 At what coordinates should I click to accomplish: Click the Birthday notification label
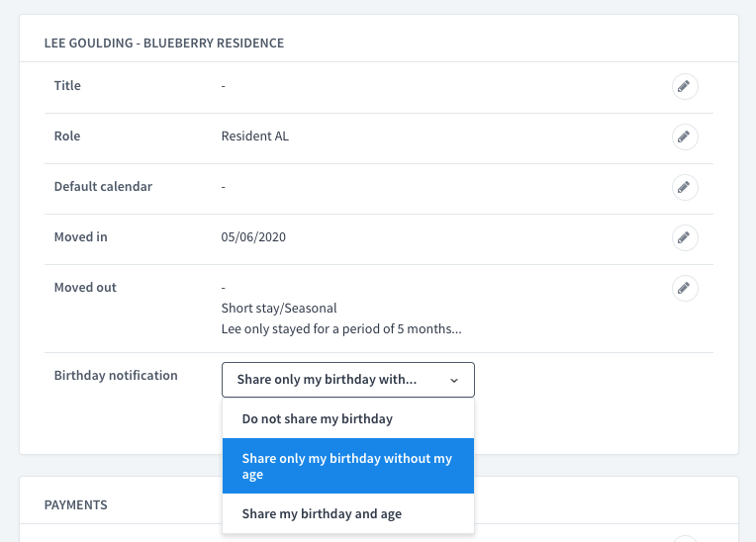[116, 375]
